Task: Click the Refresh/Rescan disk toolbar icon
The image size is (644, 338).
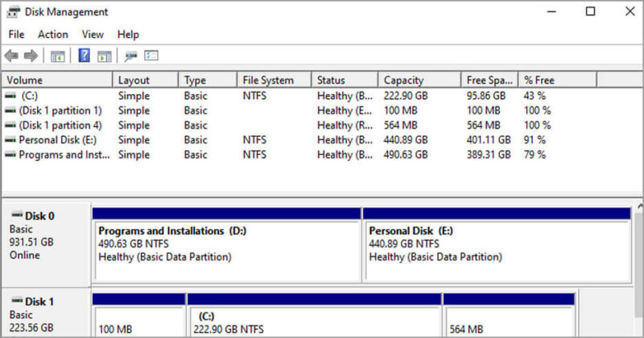Action: click(x=130, y=56)
